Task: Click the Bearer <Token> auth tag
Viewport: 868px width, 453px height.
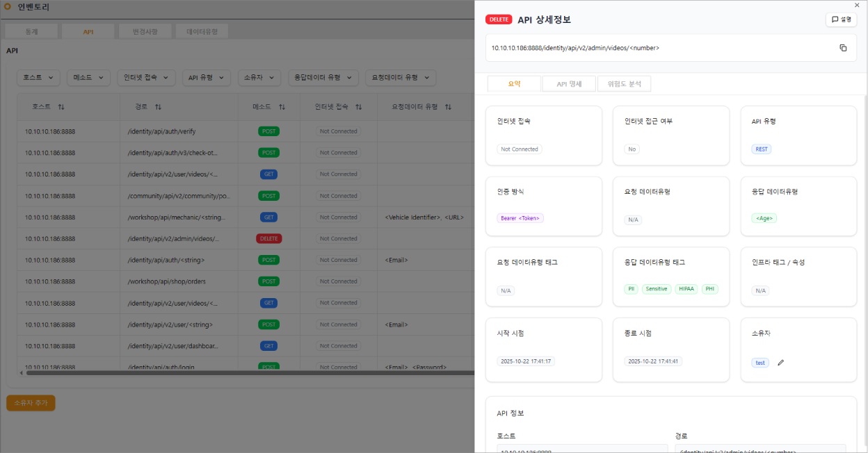Action: [520, 218]
